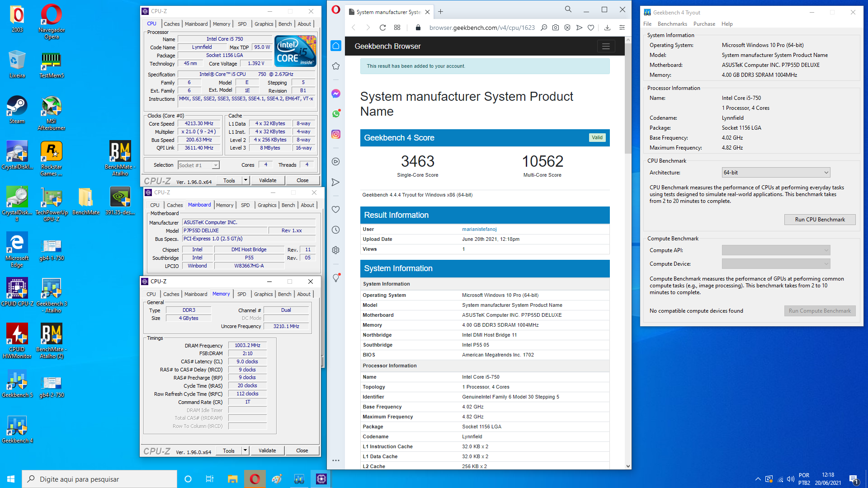
Task: Open Purchase menu in Geekbench 4 Tryout
Action: [x=704, y=24]
